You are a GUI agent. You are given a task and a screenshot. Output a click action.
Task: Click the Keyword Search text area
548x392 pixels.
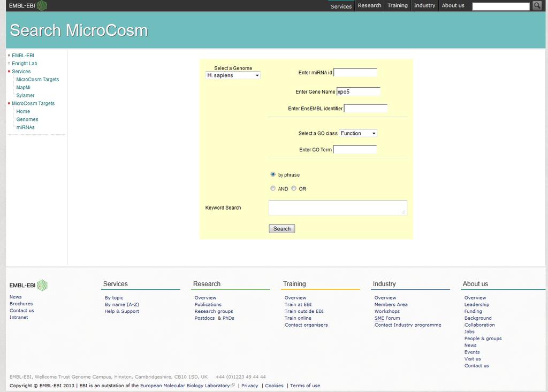click(x=338, y=207)
